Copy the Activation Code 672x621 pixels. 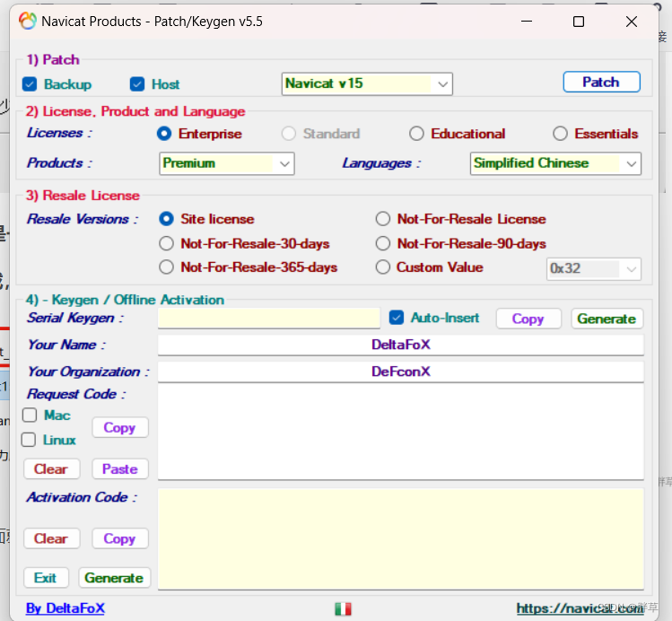[120, 538]
